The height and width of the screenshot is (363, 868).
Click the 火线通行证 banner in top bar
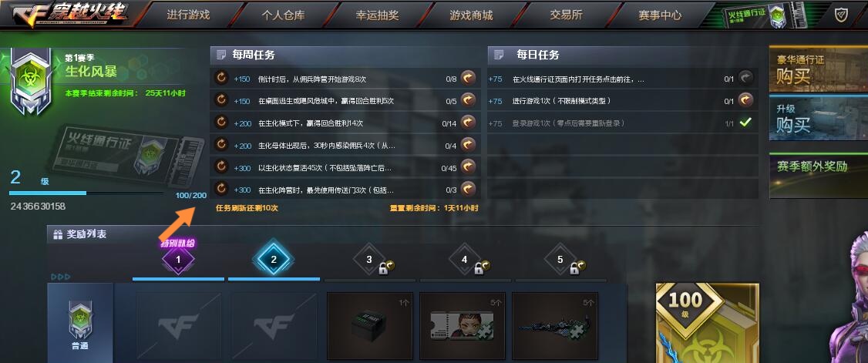click(765, 15)
